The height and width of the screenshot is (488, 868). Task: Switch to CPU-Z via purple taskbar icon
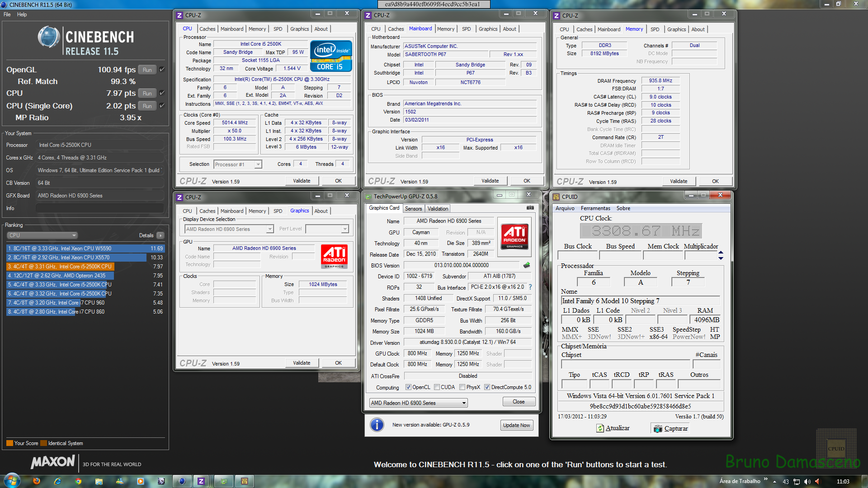coord(201,481)
